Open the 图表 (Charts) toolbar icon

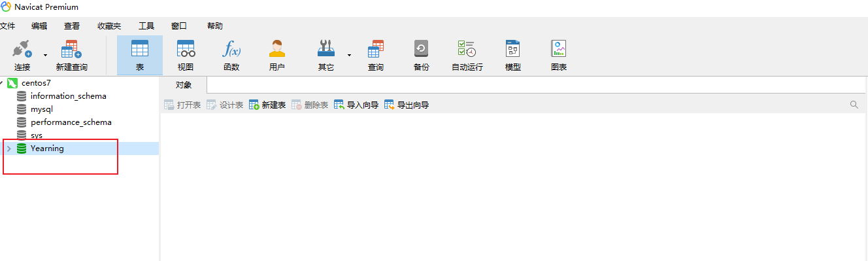click(559, 55)
